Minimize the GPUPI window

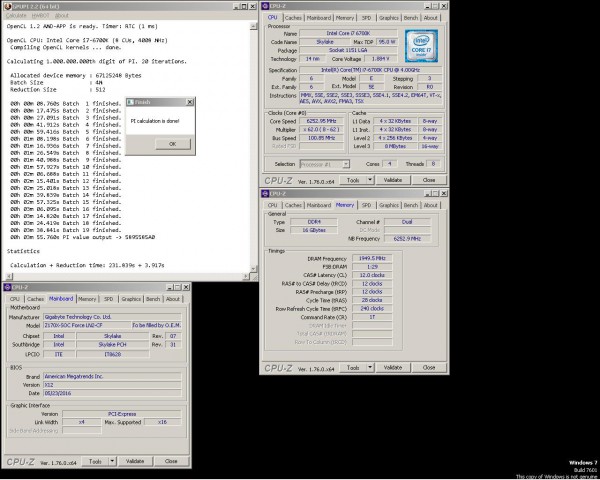(236, 7)
